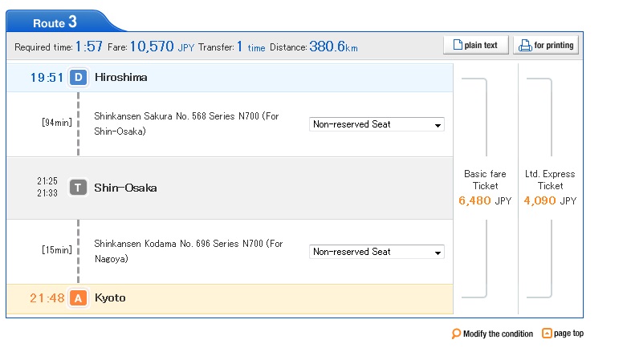Open the plain text view
Image resolution: width=627 pixels, height=364 pixels.
[476, 45]
